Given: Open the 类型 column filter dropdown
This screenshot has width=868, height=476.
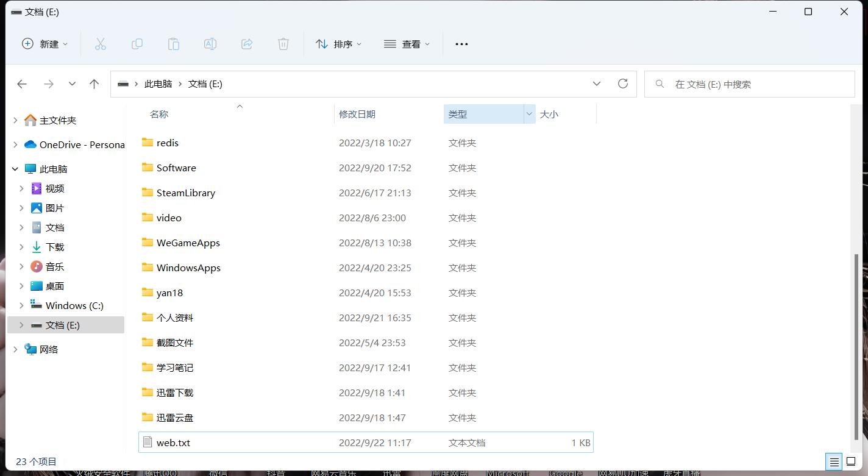Looking at the screenshot, I should point(528,114).
